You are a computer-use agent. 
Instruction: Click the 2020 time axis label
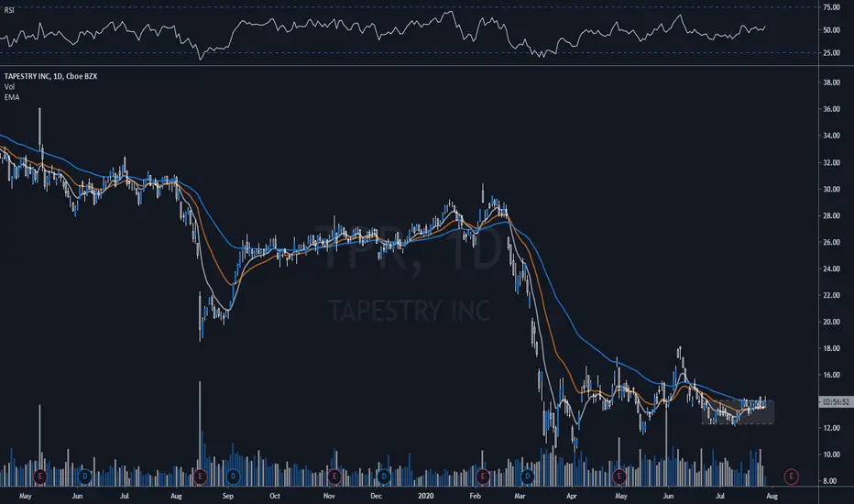426,496
